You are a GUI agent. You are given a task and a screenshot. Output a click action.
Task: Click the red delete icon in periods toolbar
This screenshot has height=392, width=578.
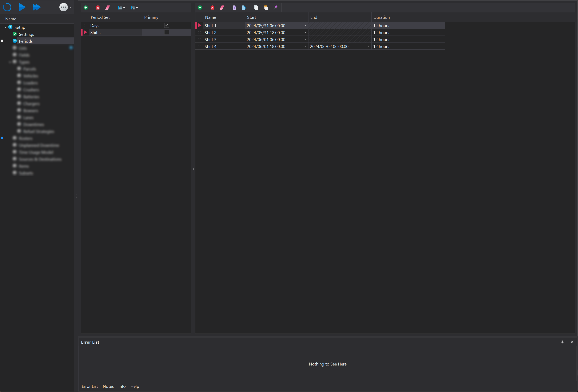[x=212, y=7]
